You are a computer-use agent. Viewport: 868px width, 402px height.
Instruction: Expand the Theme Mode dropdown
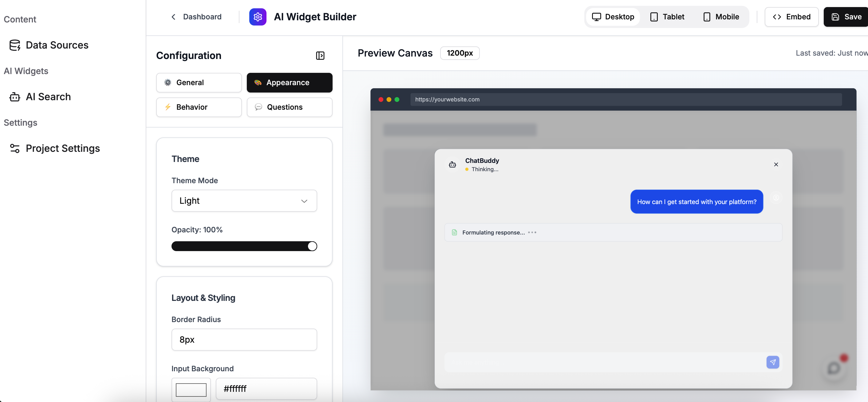click(x=244, y=201)
